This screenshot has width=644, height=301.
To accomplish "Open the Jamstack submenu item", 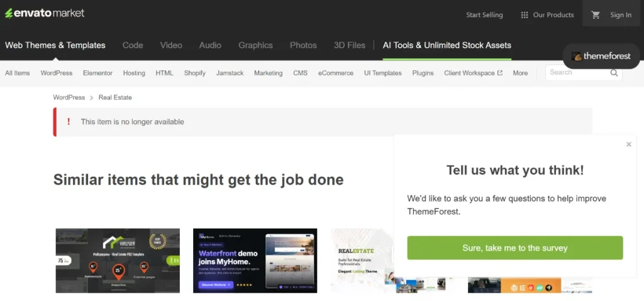I will tap(230, 73).
